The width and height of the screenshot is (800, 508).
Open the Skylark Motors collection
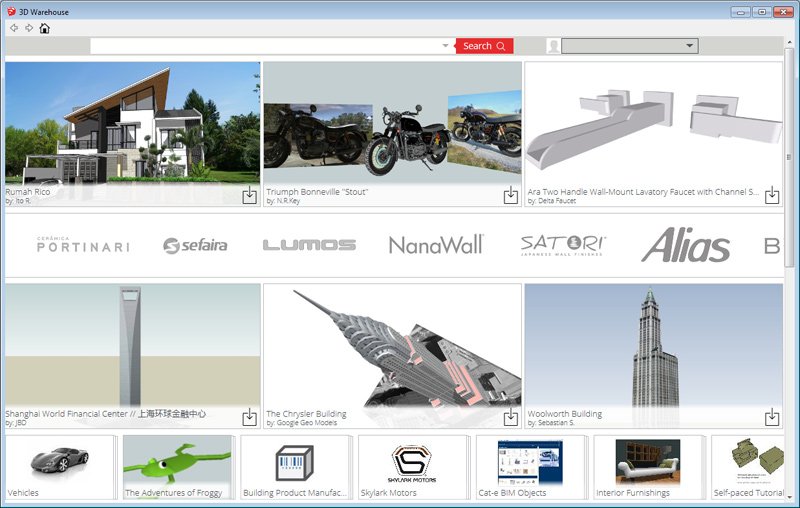413,467
